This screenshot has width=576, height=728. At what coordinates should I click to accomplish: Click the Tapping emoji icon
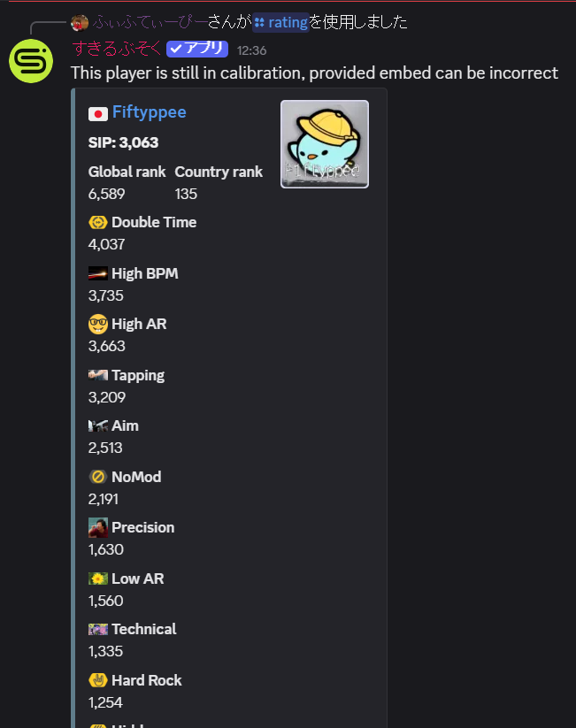pyautogui.click(x=98, y=375)
